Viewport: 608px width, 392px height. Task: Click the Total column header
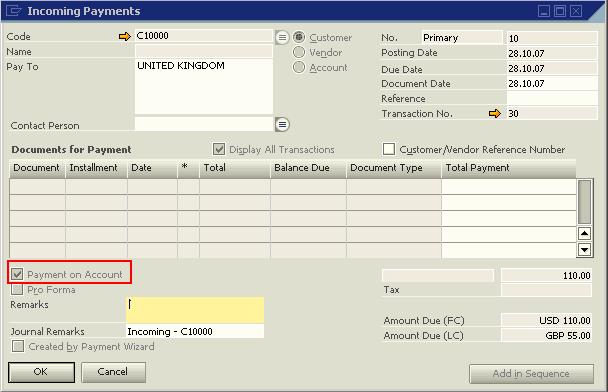coord(235,169)
